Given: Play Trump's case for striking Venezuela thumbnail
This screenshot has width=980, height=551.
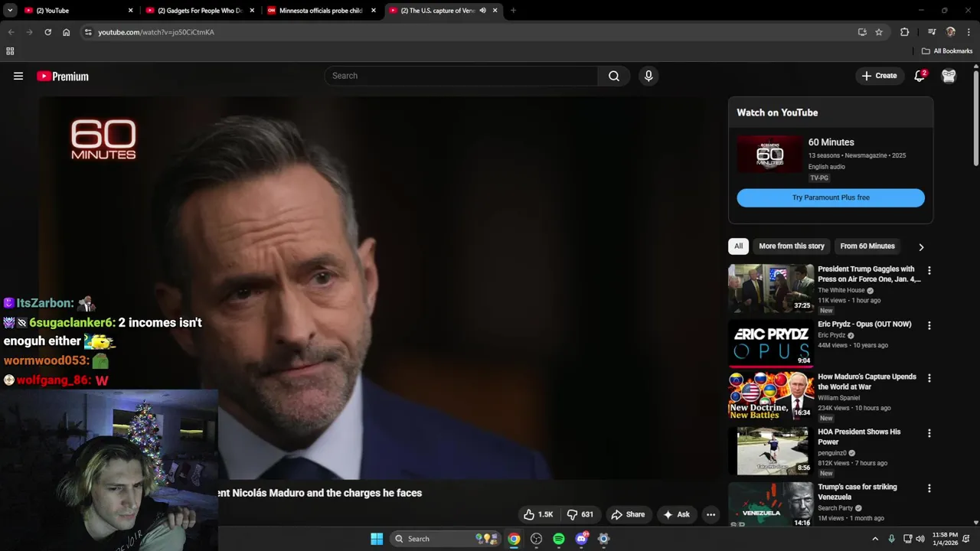Looking at the screenshot, I should (771, 504).
